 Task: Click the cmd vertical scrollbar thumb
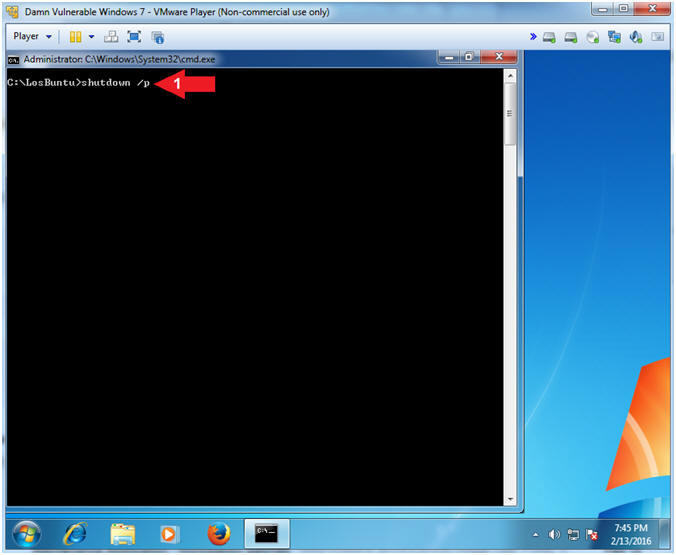tap(510, 114)
